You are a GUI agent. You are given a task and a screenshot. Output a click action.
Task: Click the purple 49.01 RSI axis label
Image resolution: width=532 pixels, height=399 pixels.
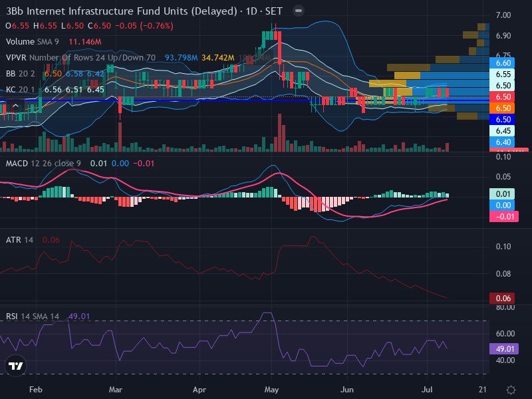point(504,348)
